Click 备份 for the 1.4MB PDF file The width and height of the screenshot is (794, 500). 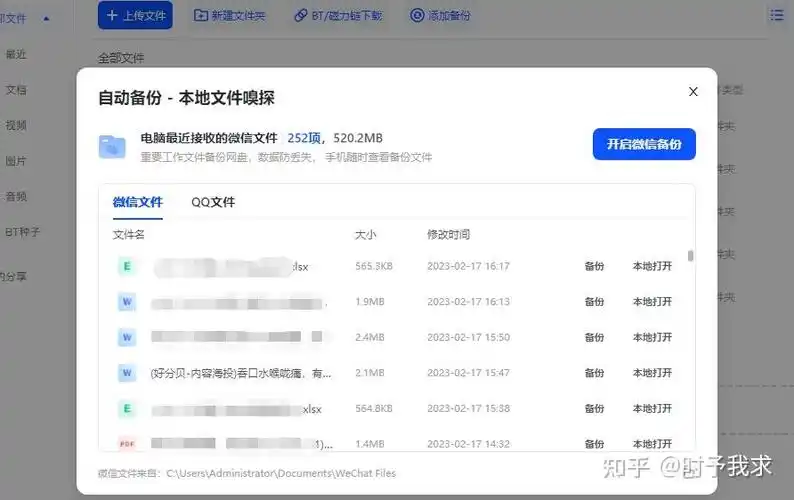point(594,444)
